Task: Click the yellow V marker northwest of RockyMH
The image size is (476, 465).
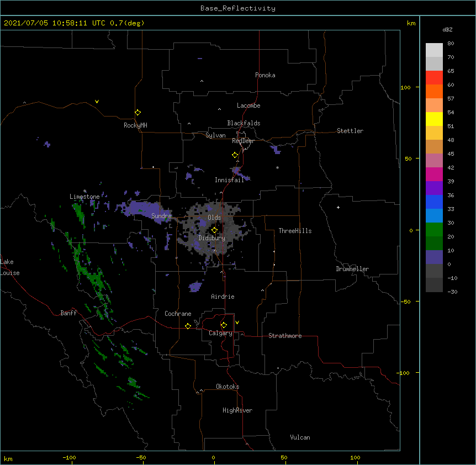Action: tap(97, 102)
